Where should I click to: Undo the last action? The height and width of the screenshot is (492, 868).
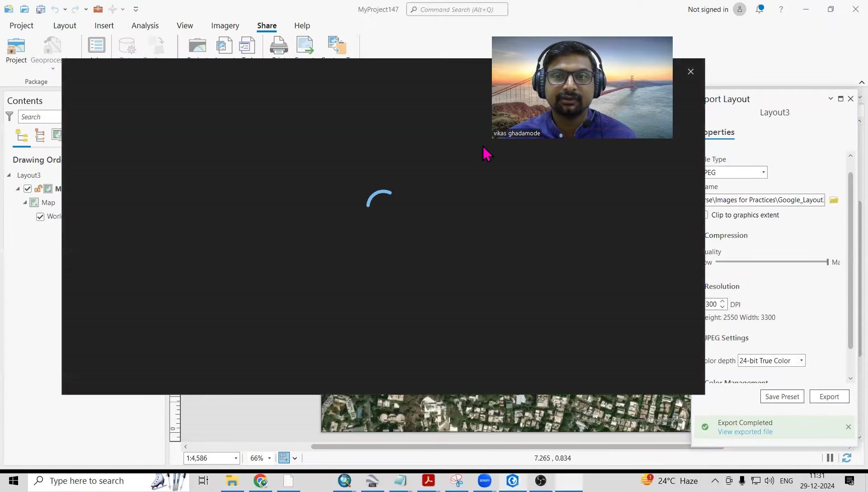coord(55,9)
